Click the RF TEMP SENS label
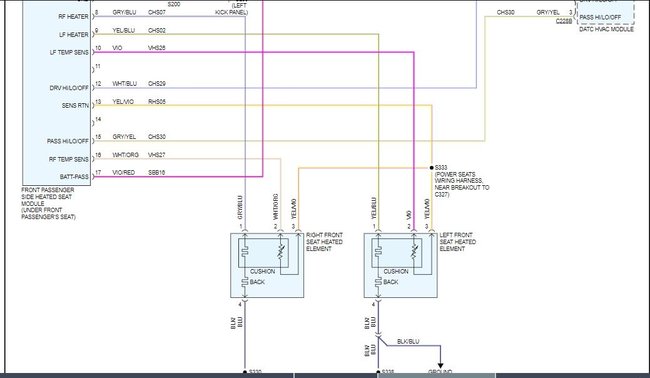This screenshot has width=650, height=378. [x=69, y=160]
